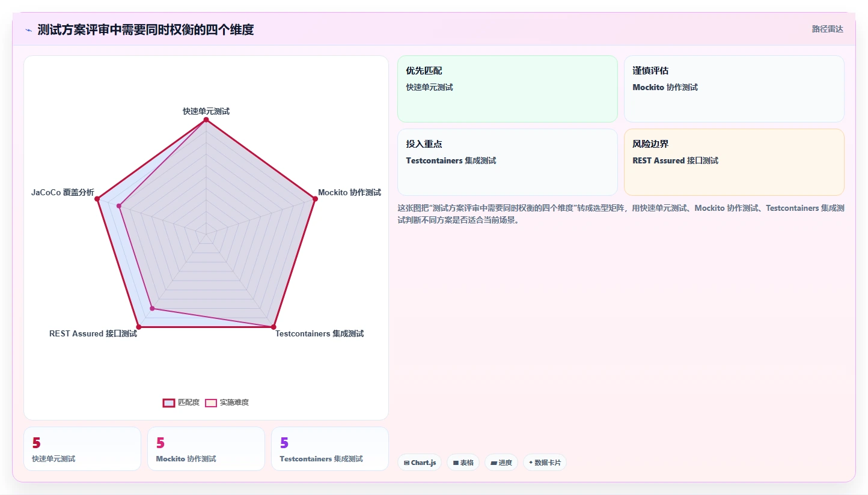
Task: Click the lightning icon beside the header title
Action: coord(28,30)
